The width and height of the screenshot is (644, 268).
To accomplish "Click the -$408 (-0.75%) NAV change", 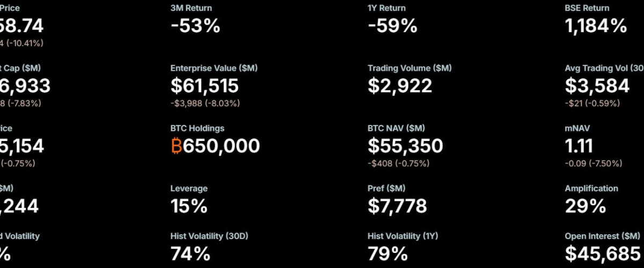I will click(399, 163).
